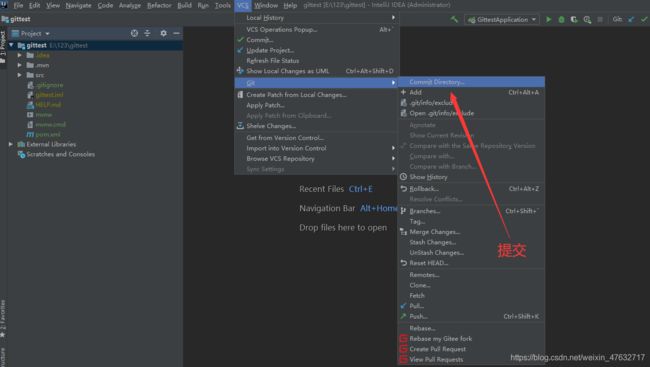Select mvnw.cmd file in tree
This screenshot has height=367, width=650.
pos(50,124)
